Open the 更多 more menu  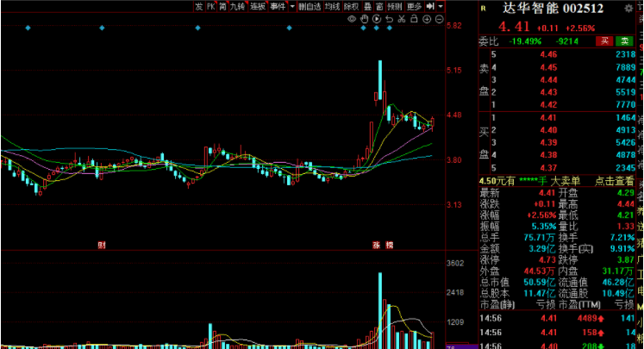[415, 6]
